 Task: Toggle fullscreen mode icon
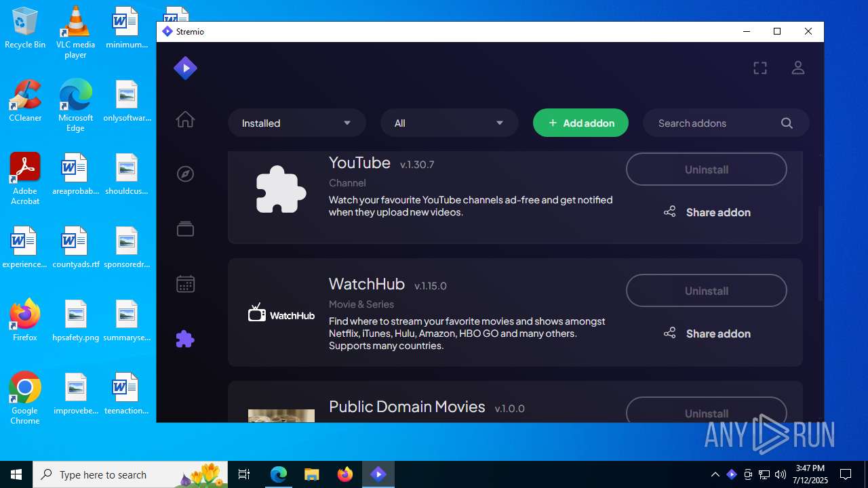pos(760,68)
